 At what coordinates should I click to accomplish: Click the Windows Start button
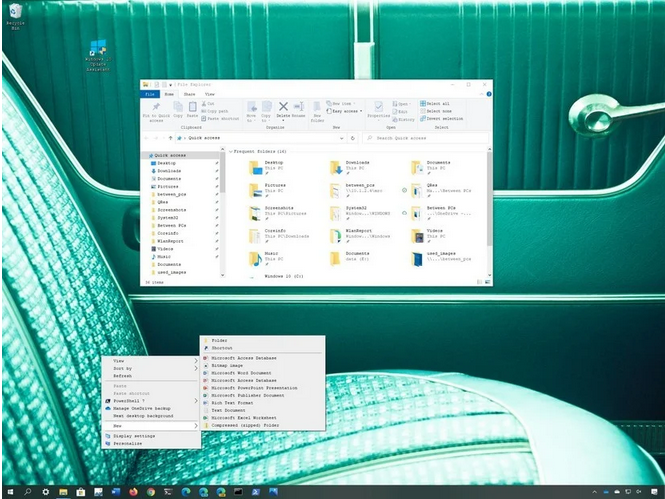coord(8,492)
